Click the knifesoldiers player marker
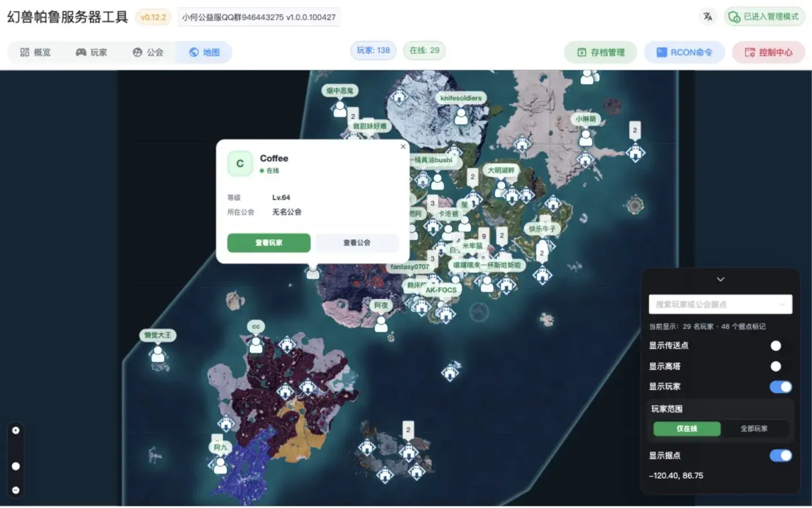 (x=461, y=116)
